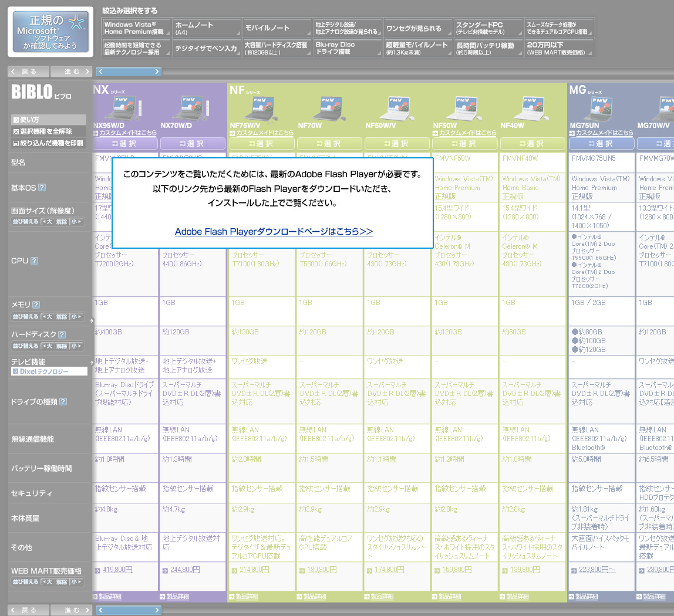This screenshot has height=616, width=674.
Task: Sort memory by 小 (smallest)
Action: (x=77, y=317)
